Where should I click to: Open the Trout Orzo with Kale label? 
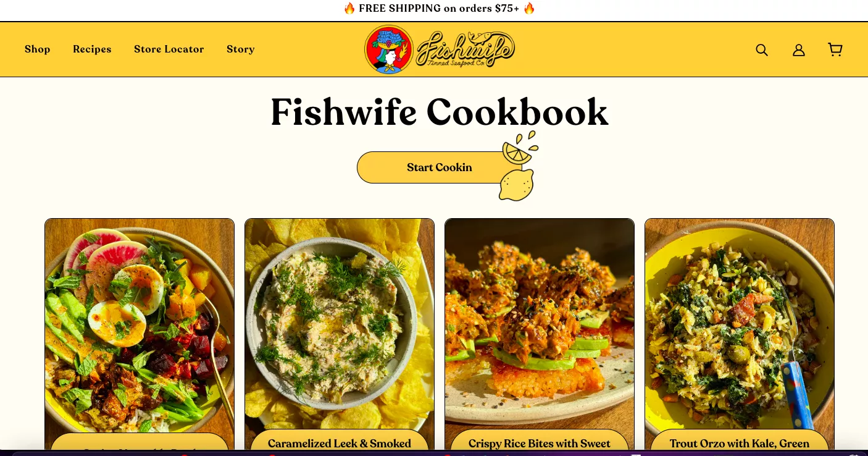pos(740,442)
